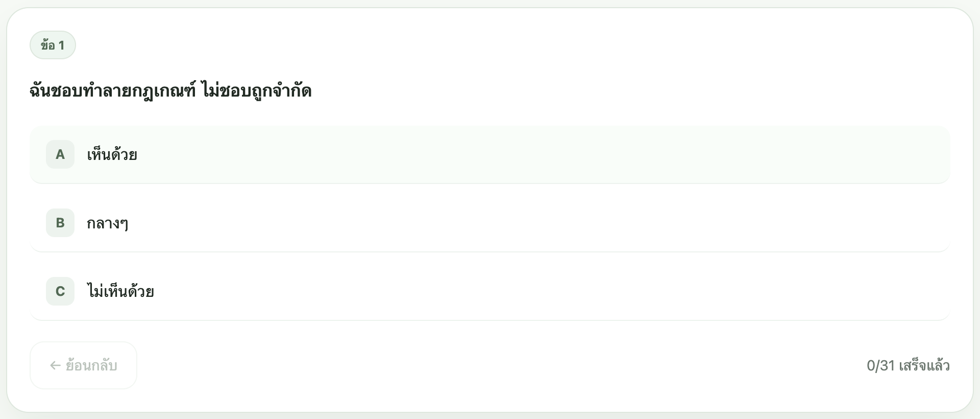The height and width of the screenshot is (419, 980).
Task: Click the number 1 in question badge
Action: click(x=61, y=45)
